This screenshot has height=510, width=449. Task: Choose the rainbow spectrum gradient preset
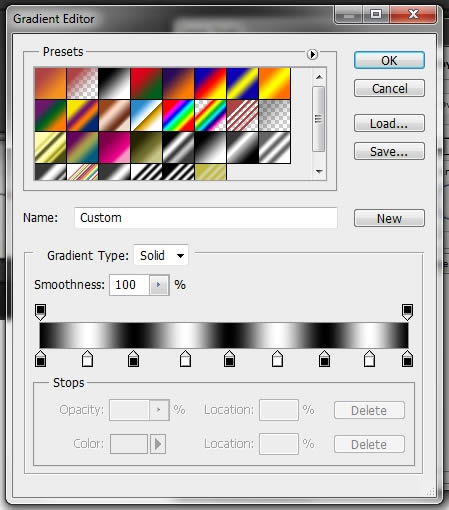pos(178,115)
